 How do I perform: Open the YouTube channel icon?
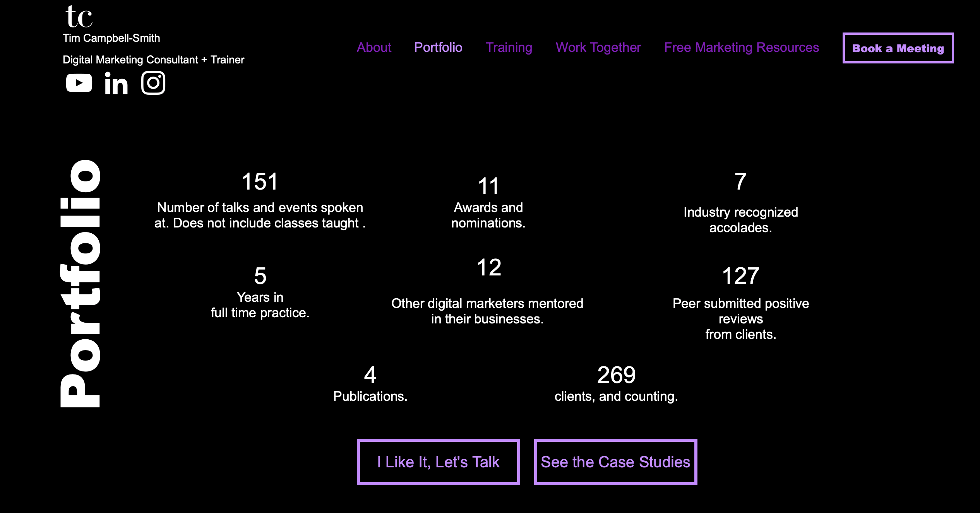coord(79,83)
